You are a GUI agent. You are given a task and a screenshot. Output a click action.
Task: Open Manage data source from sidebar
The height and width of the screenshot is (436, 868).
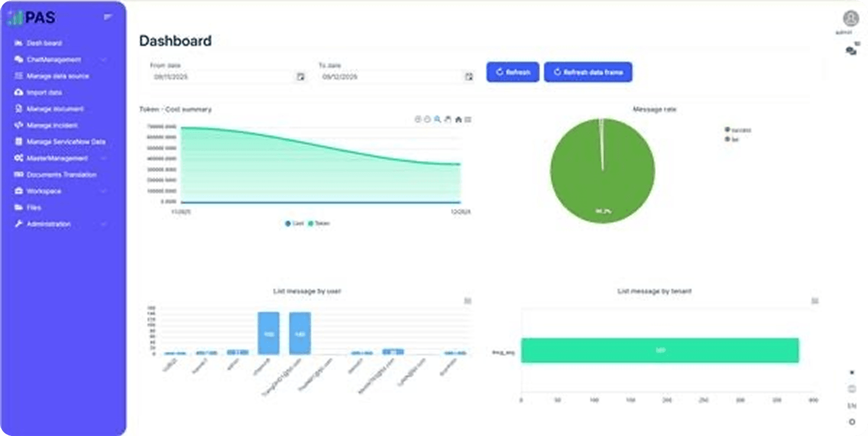[57, 76]
